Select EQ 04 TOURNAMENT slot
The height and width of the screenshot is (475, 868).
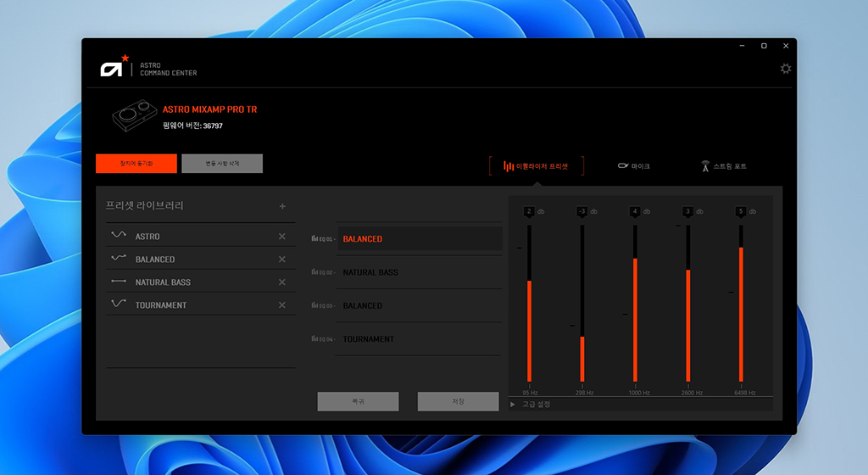[x=420, y=338]
